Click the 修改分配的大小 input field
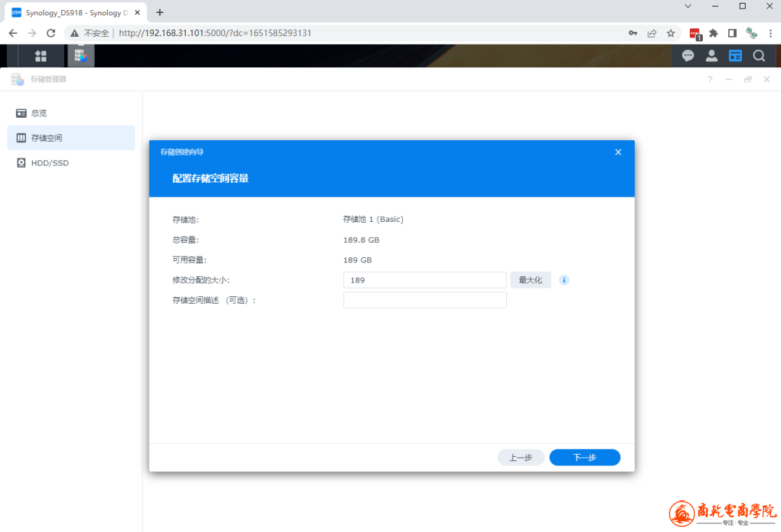The width and height of the screenshot is (781, 532). coord(424,280)
